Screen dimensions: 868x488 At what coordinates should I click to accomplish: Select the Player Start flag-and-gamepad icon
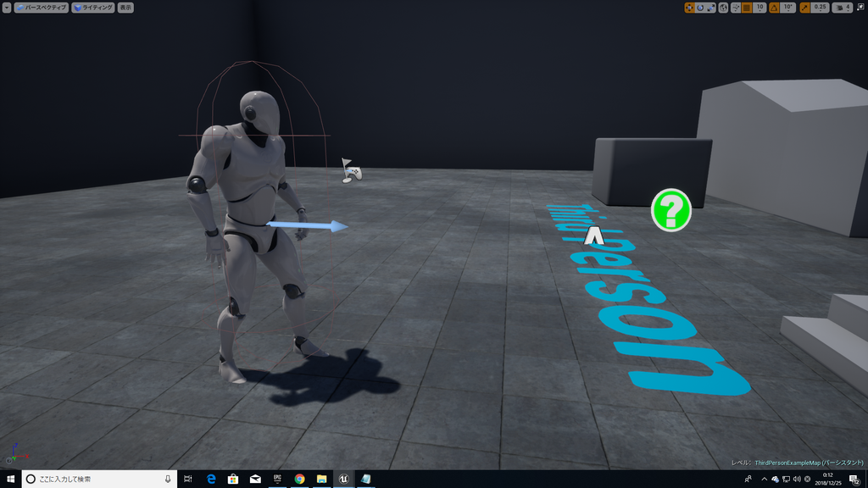pos(351,171)
